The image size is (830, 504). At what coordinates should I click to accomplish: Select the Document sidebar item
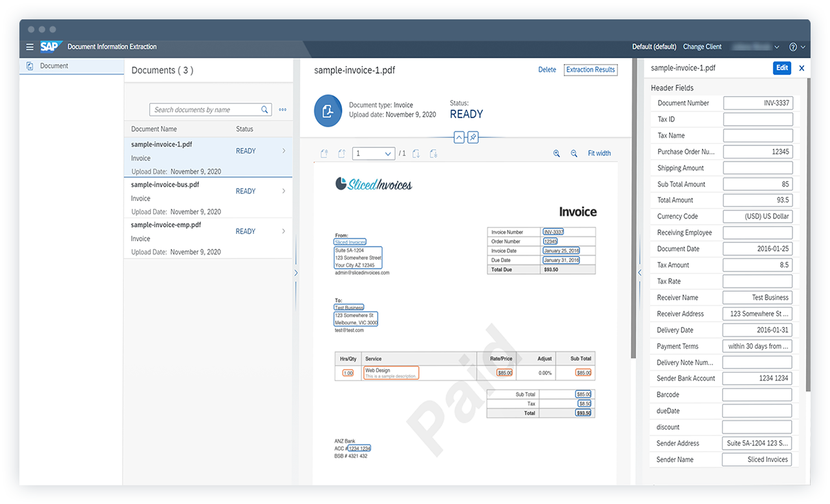(x=54, y=66)
